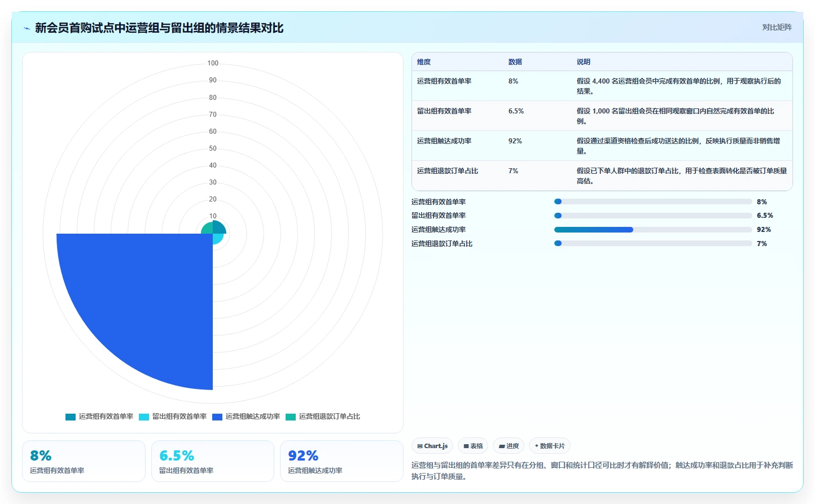Toggle 运营组有效首单率 legend swatch

click(71, 417)
